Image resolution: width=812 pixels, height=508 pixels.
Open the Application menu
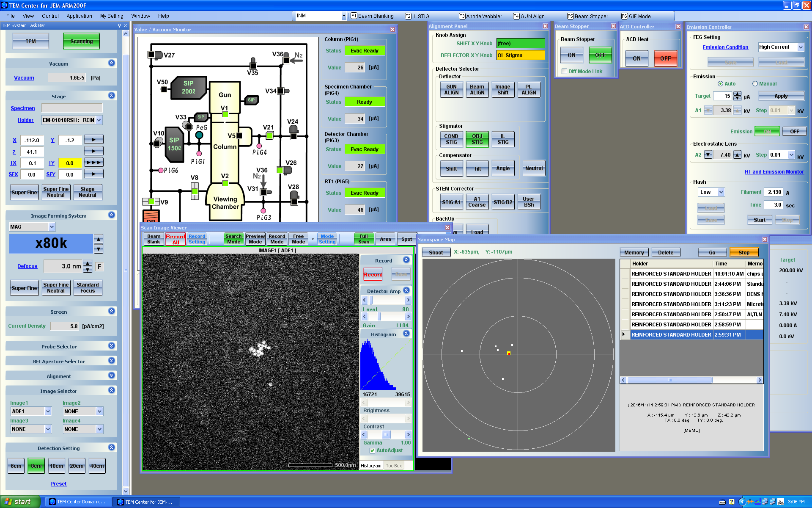pyautogui.click(x=79, y=16)
